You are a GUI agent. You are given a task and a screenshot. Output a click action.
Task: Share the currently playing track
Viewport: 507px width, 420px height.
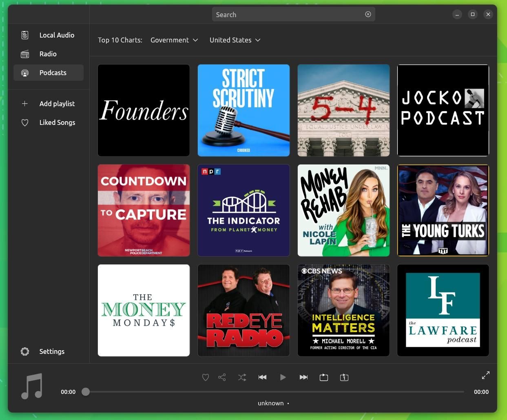(x=221, y=377)
